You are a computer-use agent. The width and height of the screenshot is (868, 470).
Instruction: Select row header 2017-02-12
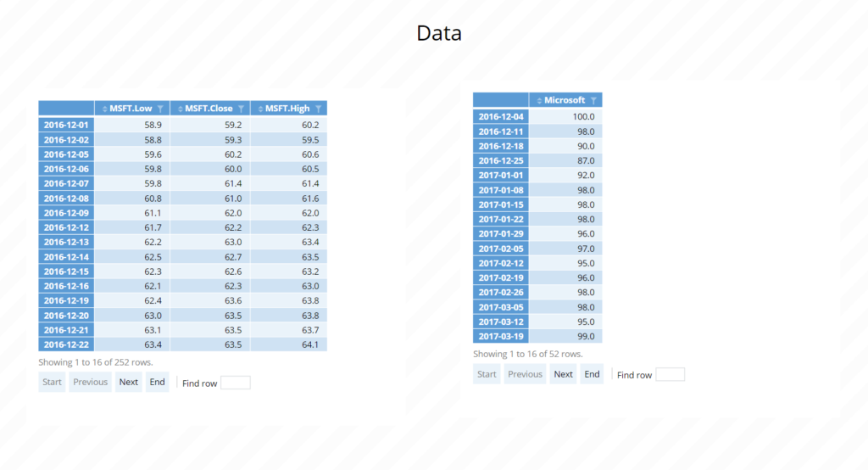(x=500, y=263)
